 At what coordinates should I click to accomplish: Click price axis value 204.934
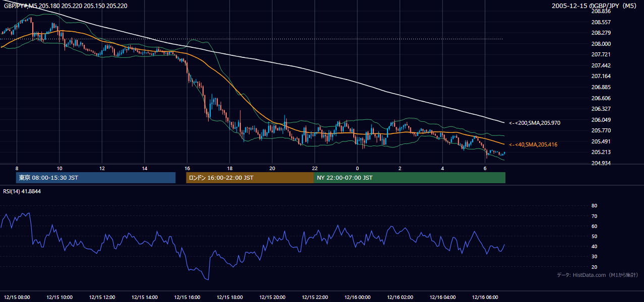click(601, 163)
